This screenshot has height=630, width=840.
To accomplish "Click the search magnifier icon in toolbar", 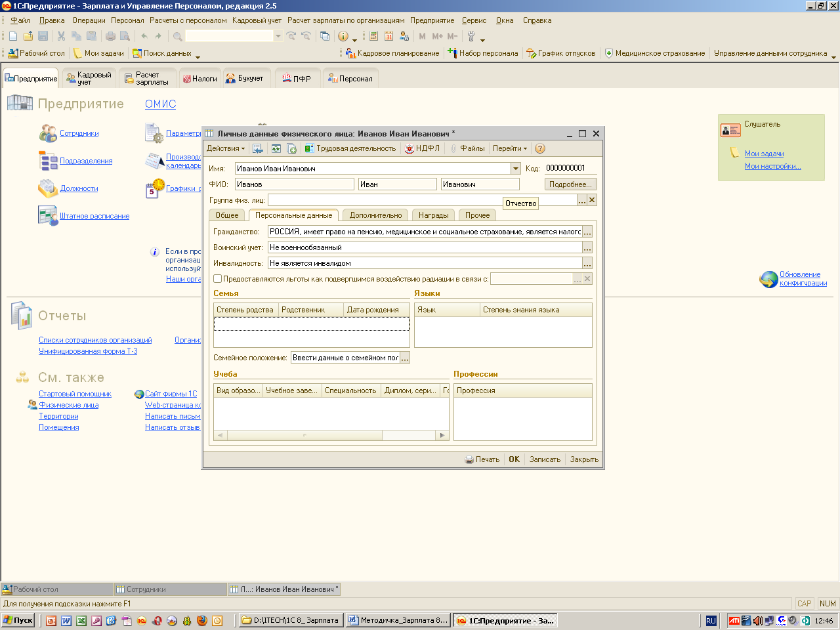I will (x=177, y=36).
